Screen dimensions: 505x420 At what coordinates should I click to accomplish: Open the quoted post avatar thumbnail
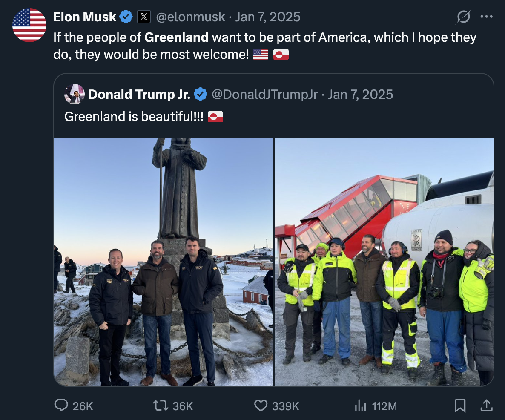[74, 94]
